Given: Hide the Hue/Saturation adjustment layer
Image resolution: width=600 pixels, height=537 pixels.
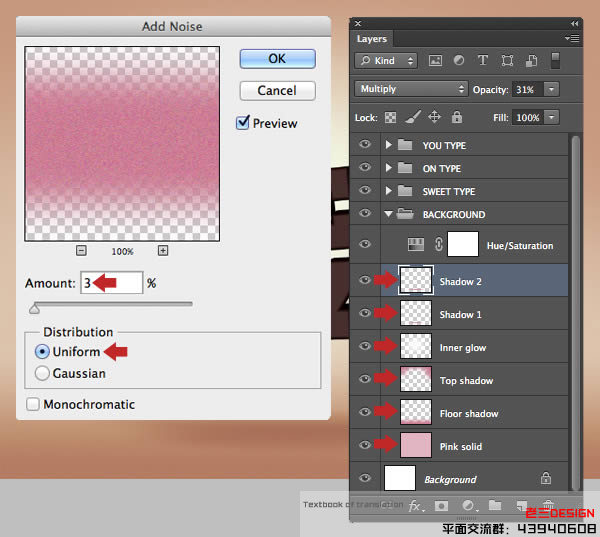Looking at the screenshot, I should pos(365,245).
